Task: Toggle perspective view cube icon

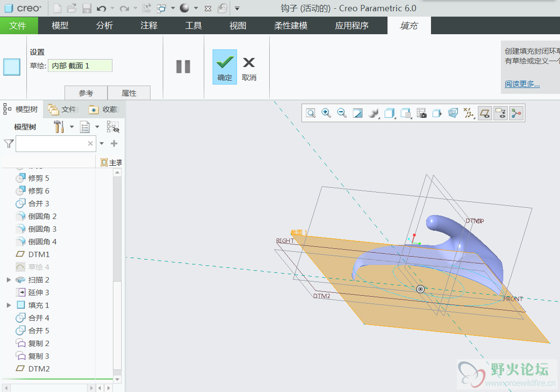Action: pos(453,113)
